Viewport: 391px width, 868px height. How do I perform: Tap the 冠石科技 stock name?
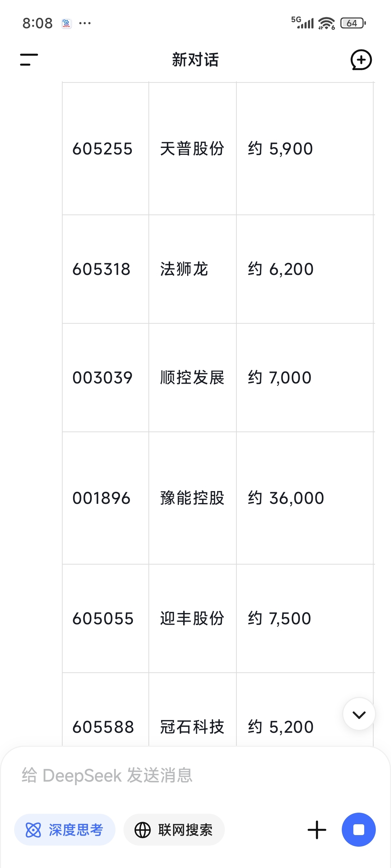[192, 727]
